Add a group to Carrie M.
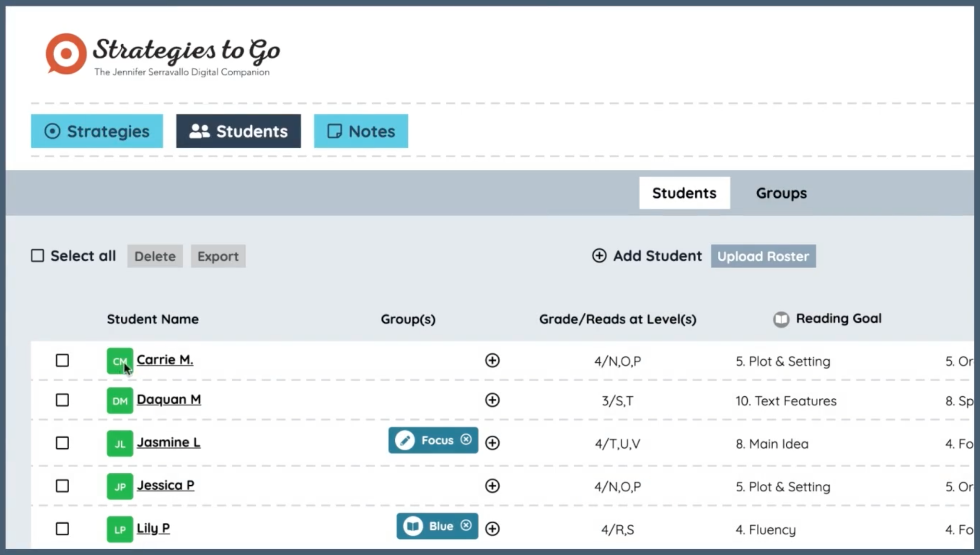Screen dimensions: 980x555 tap(492, 361)
